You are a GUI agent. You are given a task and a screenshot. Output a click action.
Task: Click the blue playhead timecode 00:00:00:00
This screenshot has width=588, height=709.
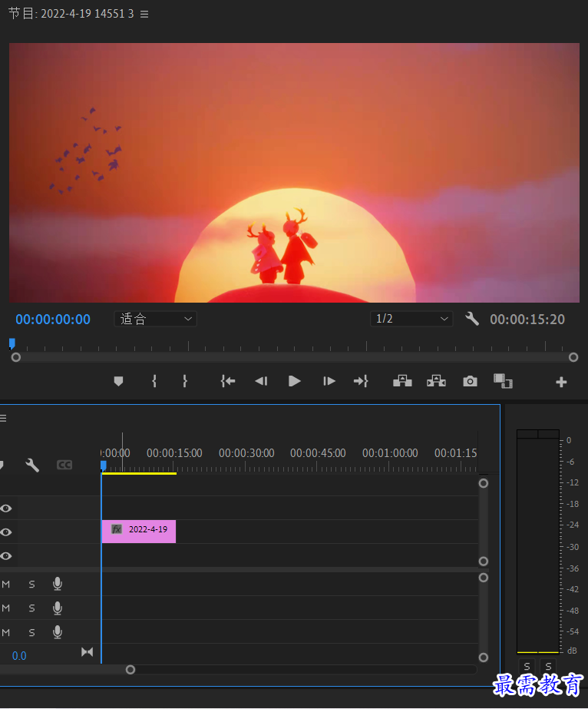coord(53,320)
